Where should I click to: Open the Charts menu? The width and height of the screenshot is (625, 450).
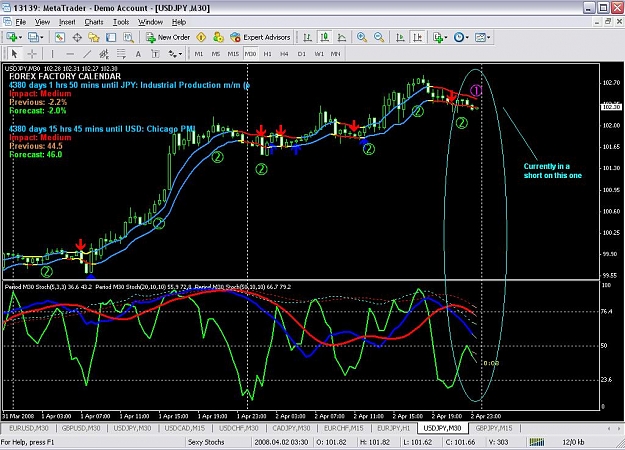pyautogui.click(x=94, y=22)
